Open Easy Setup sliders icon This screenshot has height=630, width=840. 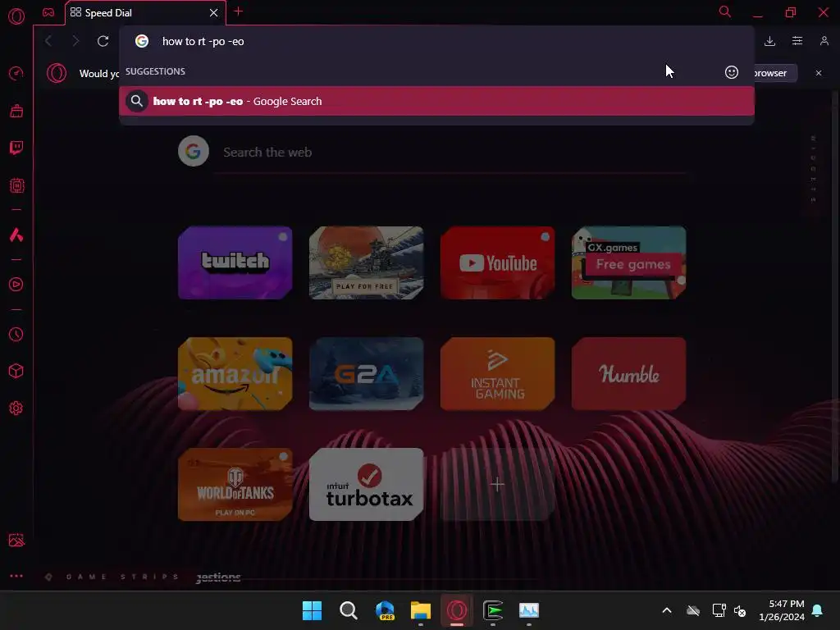[x=797, y=41]
